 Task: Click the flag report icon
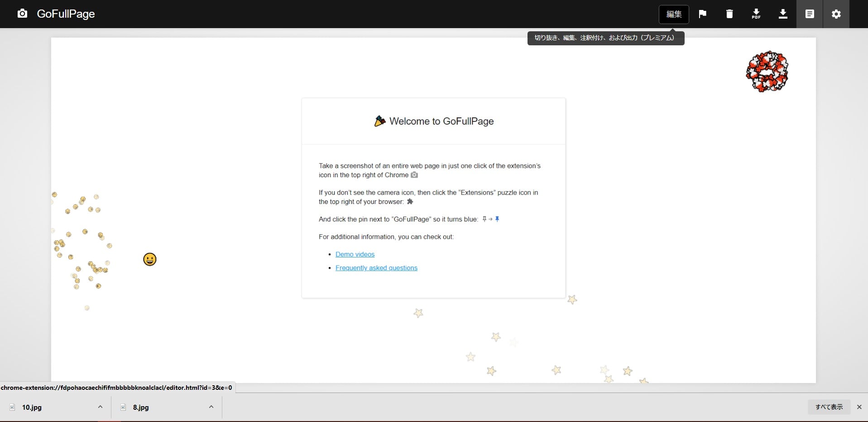(x=702, y=14)
